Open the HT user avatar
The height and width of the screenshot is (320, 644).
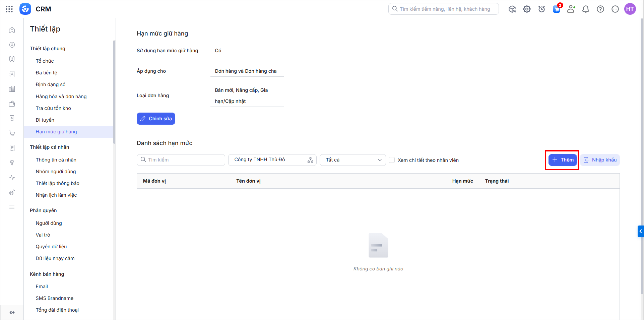coord(630,9)
